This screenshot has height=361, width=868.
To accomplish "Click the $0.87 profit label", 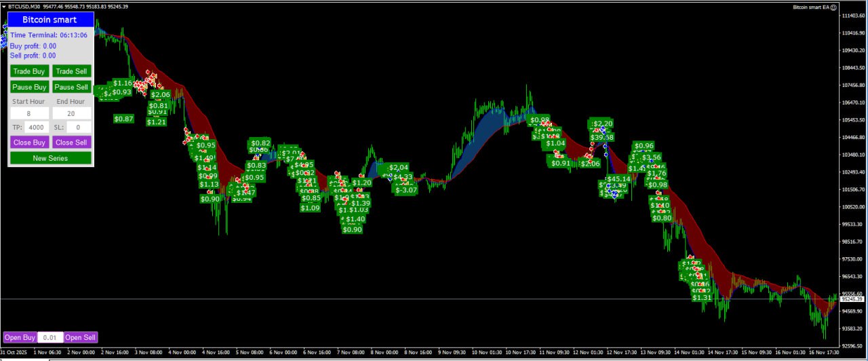I will click(x=123, y=119).
